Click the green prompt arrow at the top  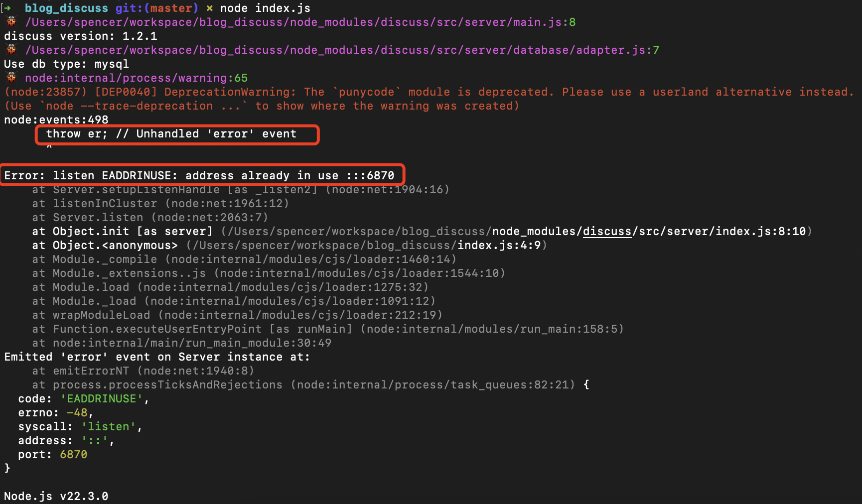7,8
